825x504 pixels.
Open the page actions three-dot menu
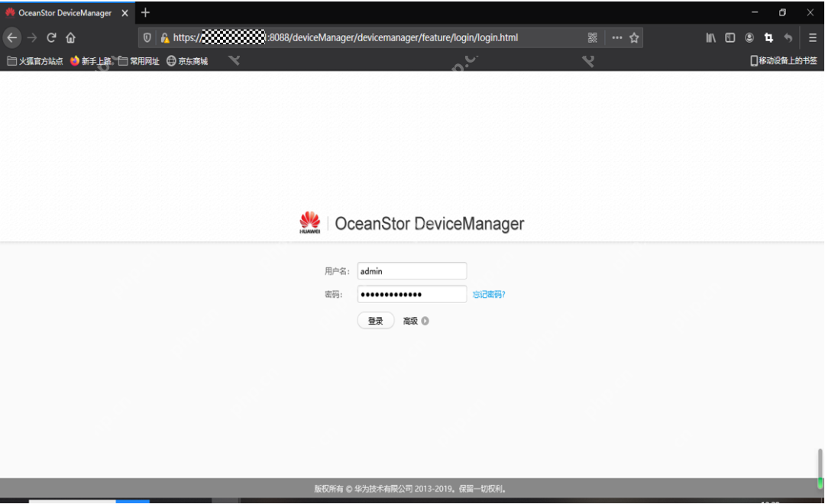tap(616, 37)
